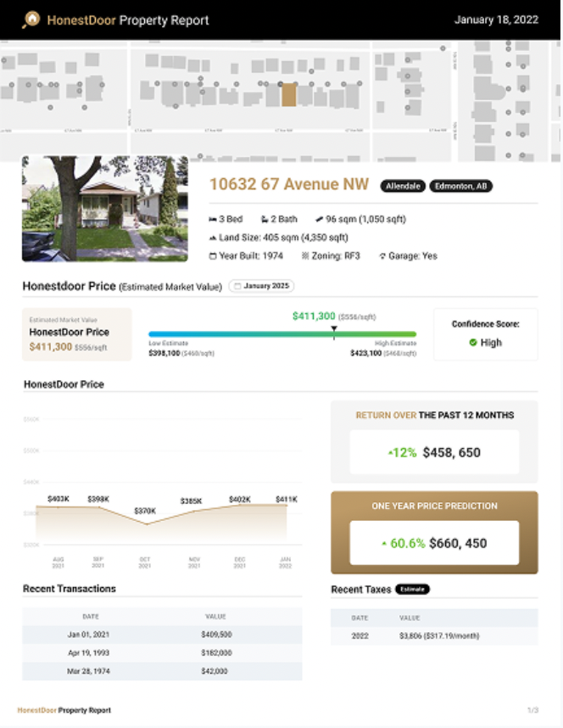This screenshot has width=563, height=728.
Task: Click the house street photo thumbnail
Action: (x=105, y=209)
